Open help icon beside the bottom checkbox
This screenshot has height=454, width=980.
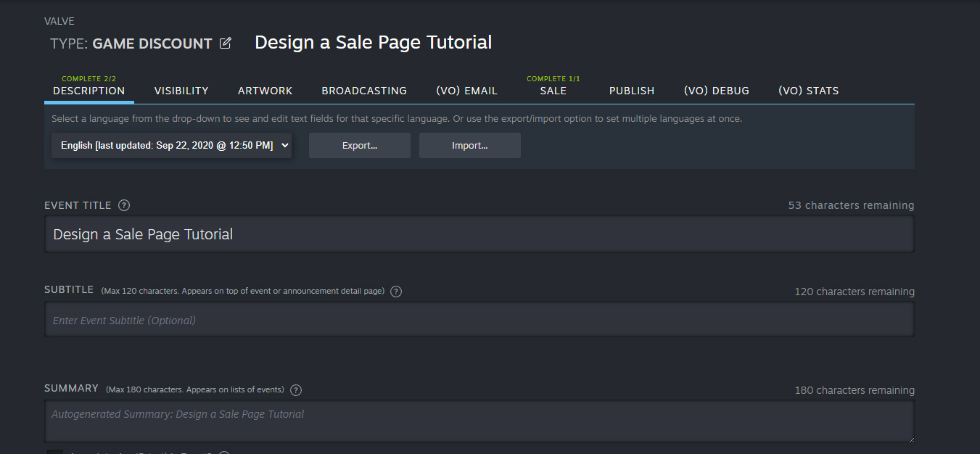click(223, 452)
